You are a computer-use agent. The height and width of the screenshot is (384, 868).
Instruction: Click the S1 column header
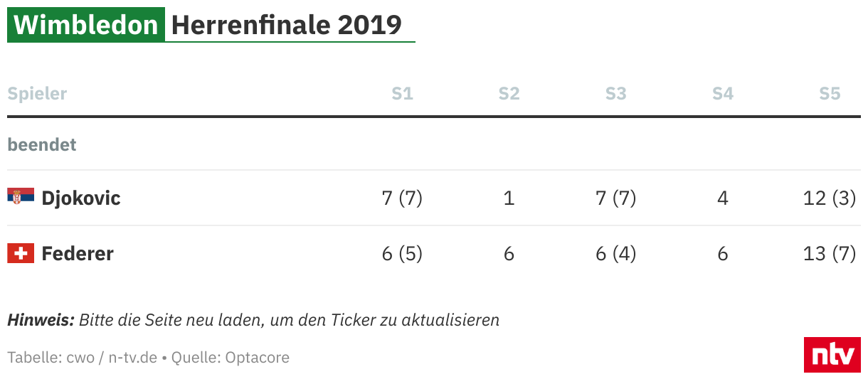point(402,93)
